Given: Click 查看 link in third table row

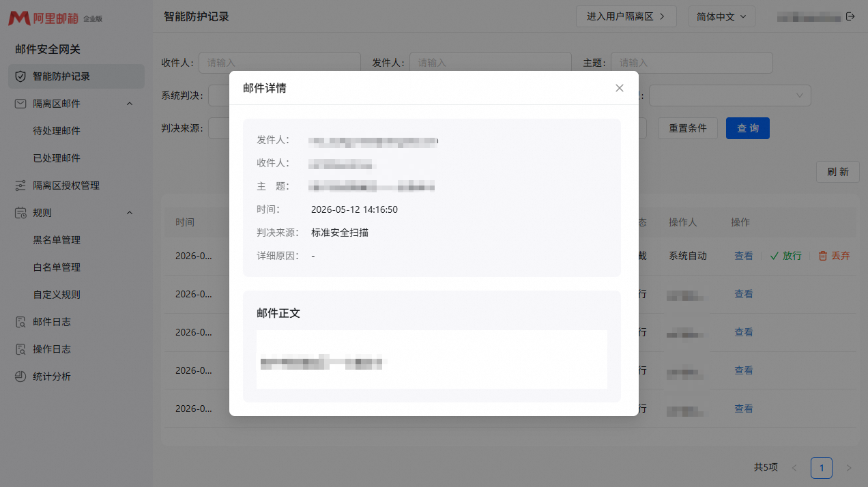Looking at the screenshot, I should point(744,332).
